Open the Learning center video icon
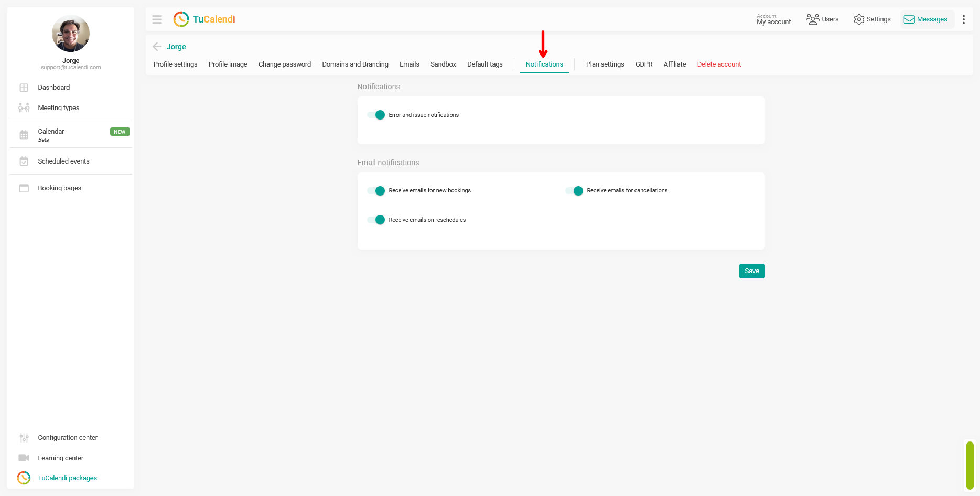Screen dimensions: 980x496 tap(24, 458)
